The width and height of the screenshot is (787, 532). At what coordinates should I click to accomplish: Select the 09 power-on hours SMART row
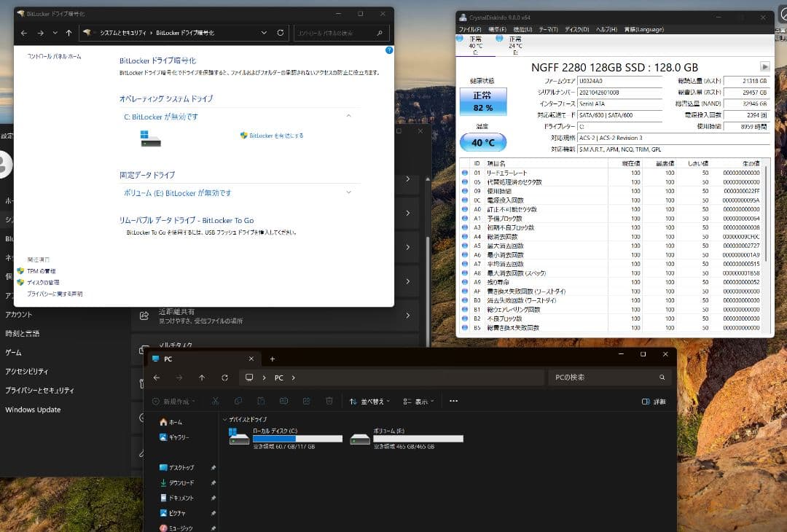pyautogui.click(x=611, y=191)
